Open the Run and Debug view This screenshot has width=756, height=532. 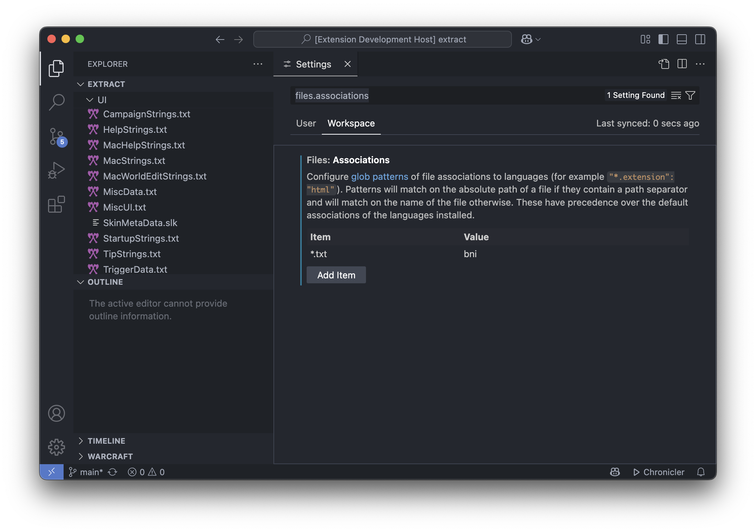57,170
